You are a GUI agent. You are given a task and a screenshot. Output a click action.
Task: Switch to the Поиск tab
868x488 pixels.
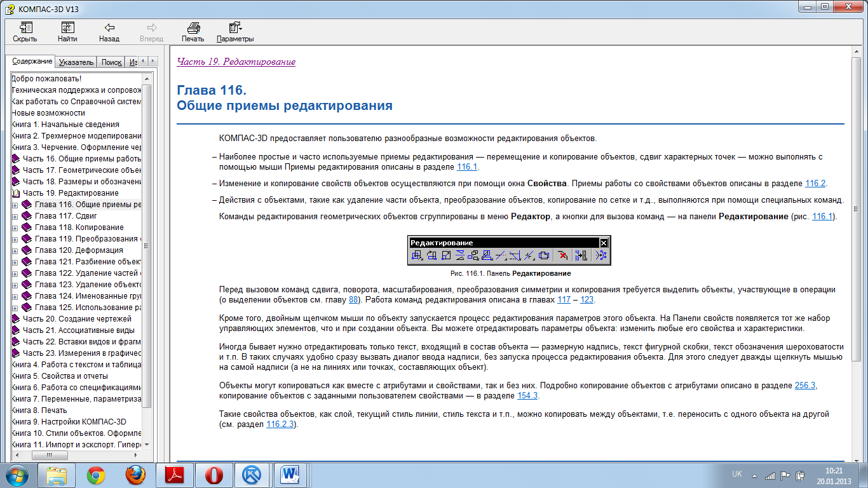click(x=112, y=62)
